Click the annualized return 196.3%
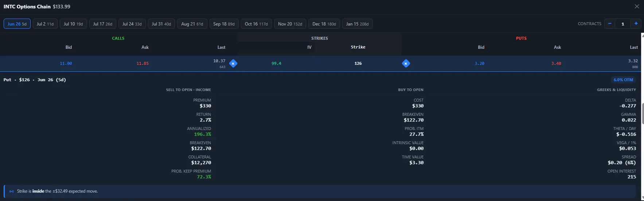Screen dimensions: 644x201 203,134
